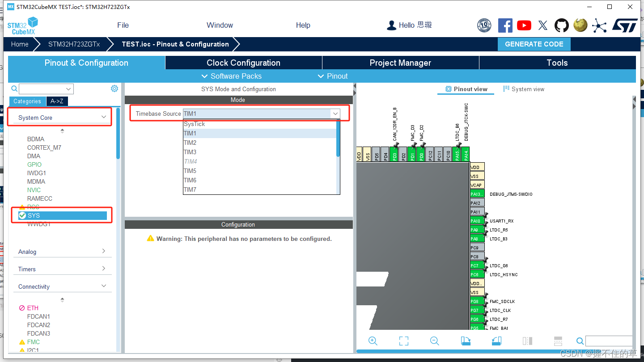Click the search magnifier above Categories
The width and height of the screenshot is (644, 362).
coord(14,88)
